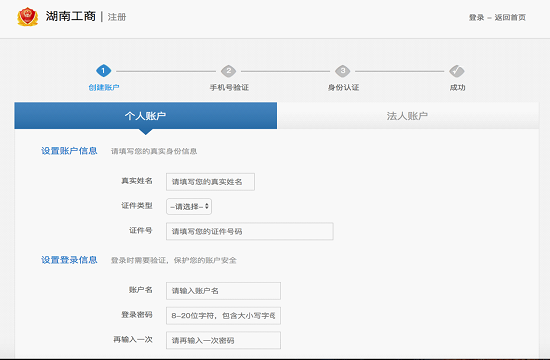Switch to the 个人账户 tab
Image resolution: width=550 pixels, height=360 pixels.
point(146,115)
